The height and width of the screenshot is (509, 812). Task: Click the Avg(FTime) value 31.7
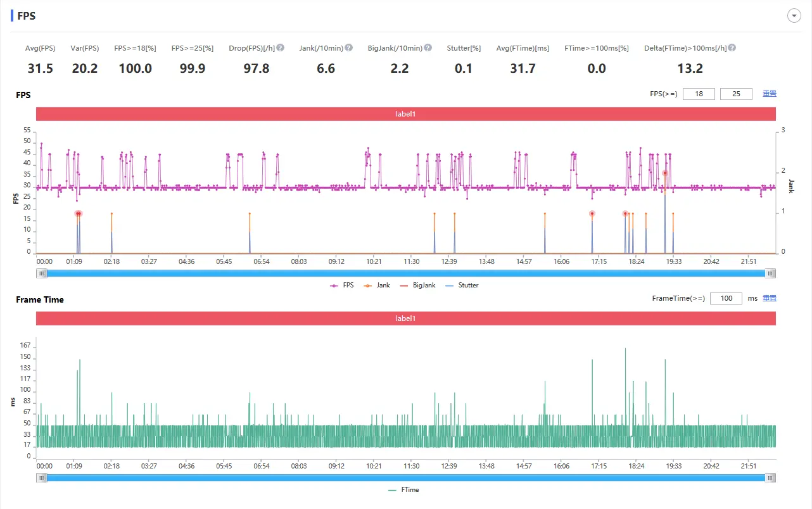pos(523,68)
